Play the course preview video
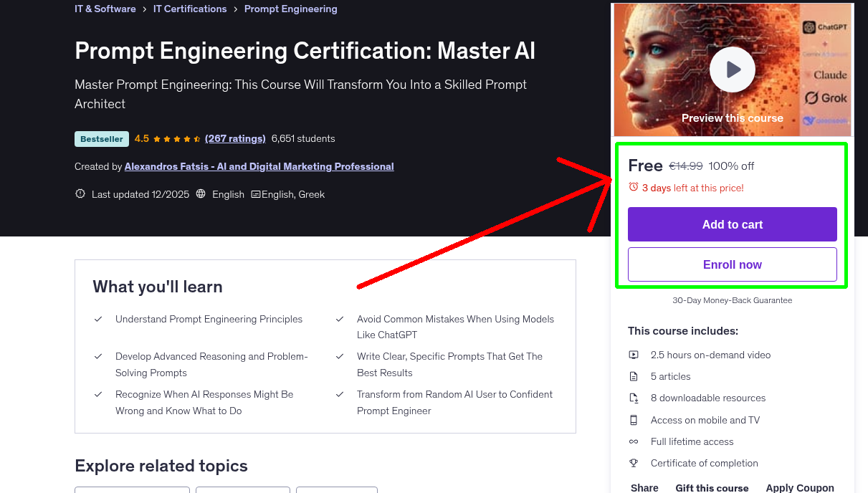 pyautogui.click(x=732, y=69)
